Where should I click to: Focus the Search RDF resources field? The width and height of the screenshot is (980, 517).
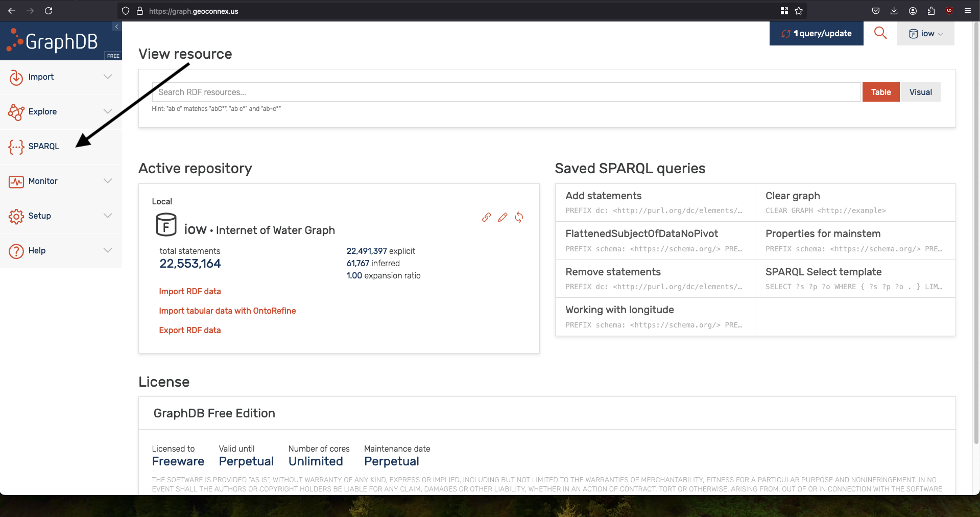tap(506, 92)
